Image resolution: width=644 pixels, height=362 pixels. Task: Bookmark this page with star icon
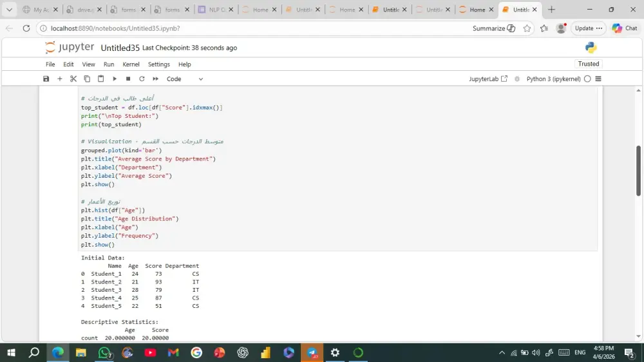[x=527, y=28]
